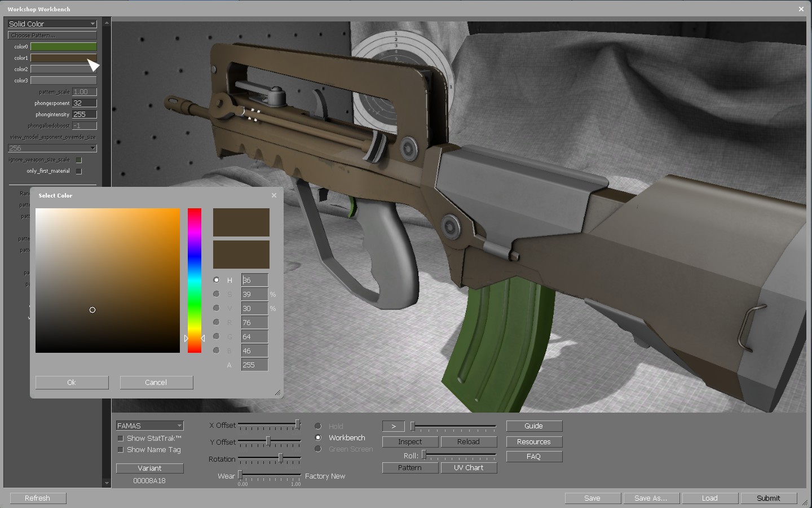Click the Wear slider
This screenshot has height=508, width=812.
coord(270,475)
